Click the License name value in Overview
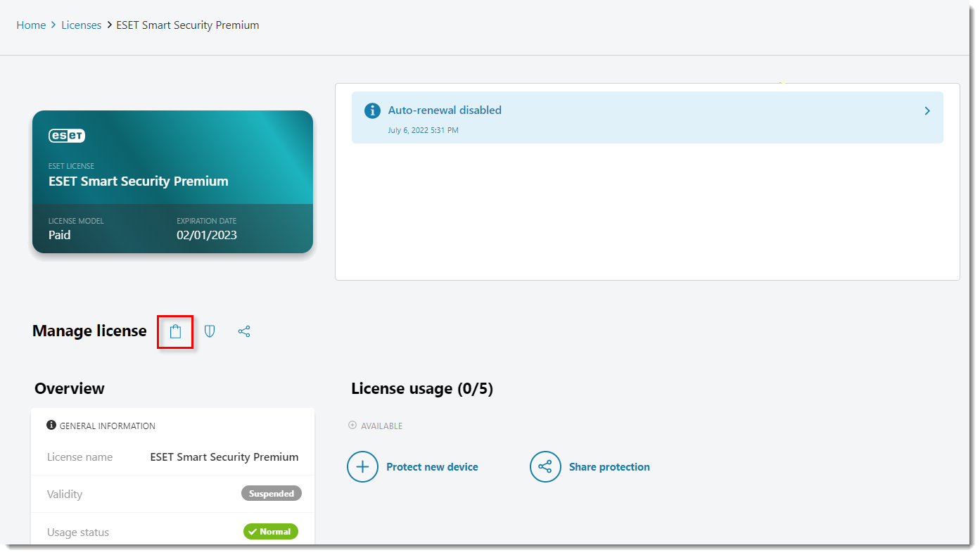The width and height of the screenshot is (980, 555). 224,457
